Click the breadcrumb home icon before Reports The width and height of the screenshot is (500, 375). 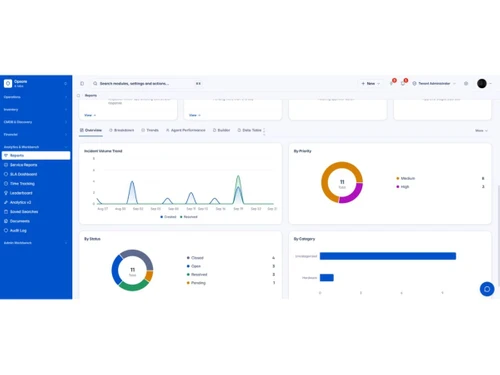click(79, 96)
